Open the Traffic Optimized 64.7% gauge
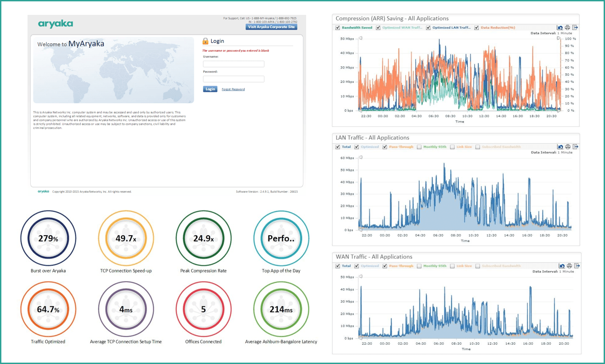The height and width of the screenshot is (364, 605). click(x=48, y=309)
